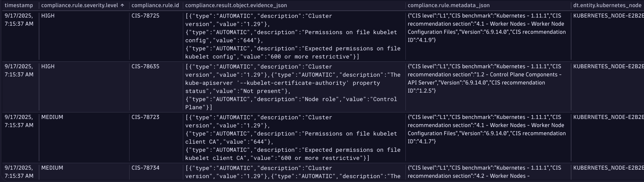Select dt.entity.kubernetes_node column header
Viewport: 644px width, 182px height.
click(607, 6)
